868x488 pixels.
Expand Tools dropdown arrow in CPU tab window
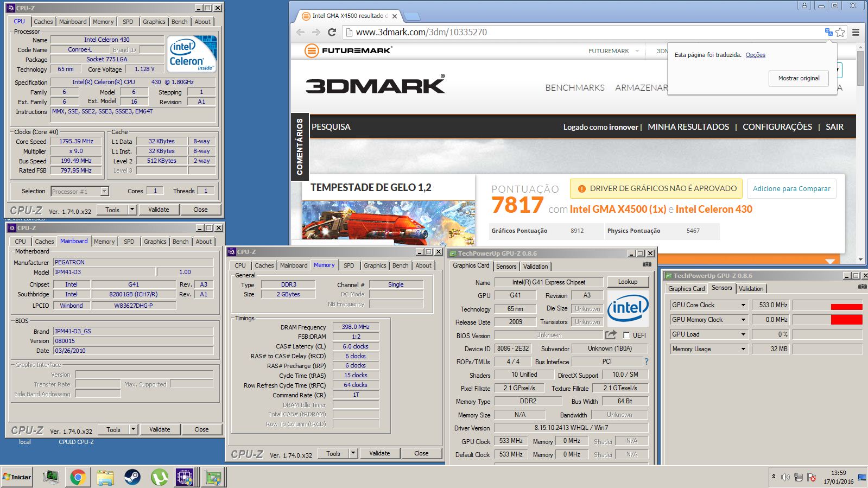point(132,210)
